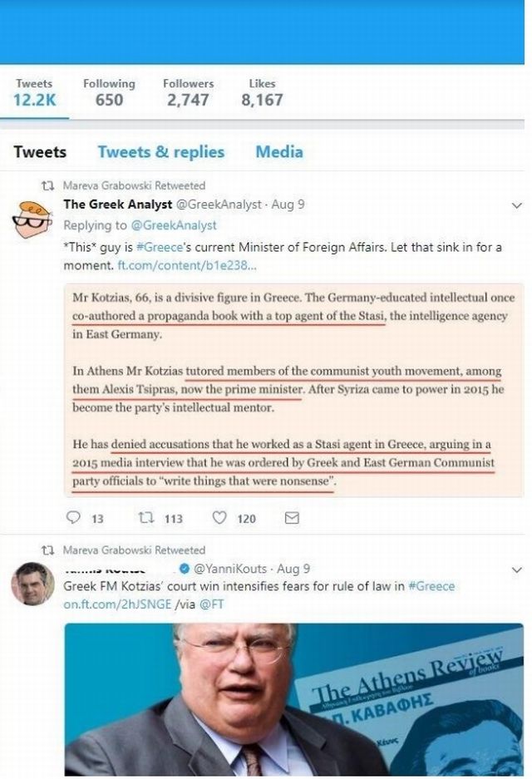Expand the YanniKouts tweet options chevron
532x779 pixels.
pyautogui.click(x=516, y=569)
